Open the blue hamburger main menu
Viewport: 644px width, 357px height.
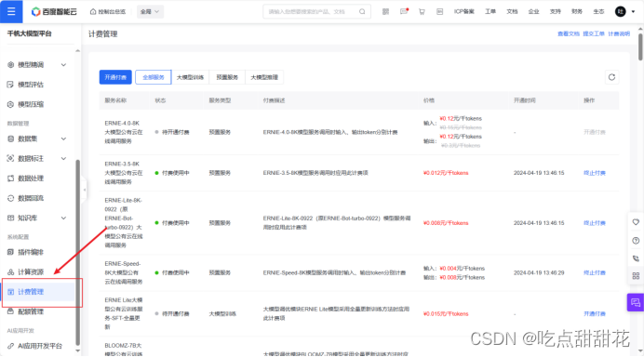(x=11, y=11)
